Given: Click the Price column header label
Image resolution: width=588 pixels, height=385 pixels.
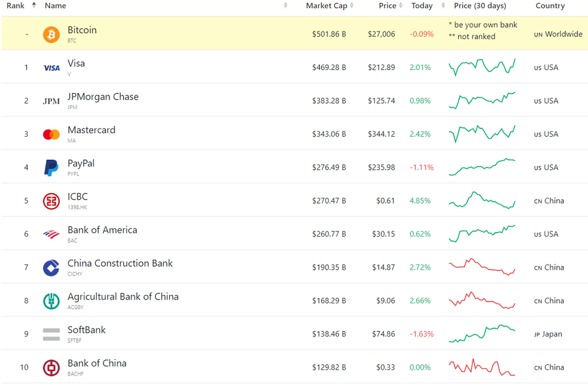Looking at the screenshot, I should click(387, 6).
